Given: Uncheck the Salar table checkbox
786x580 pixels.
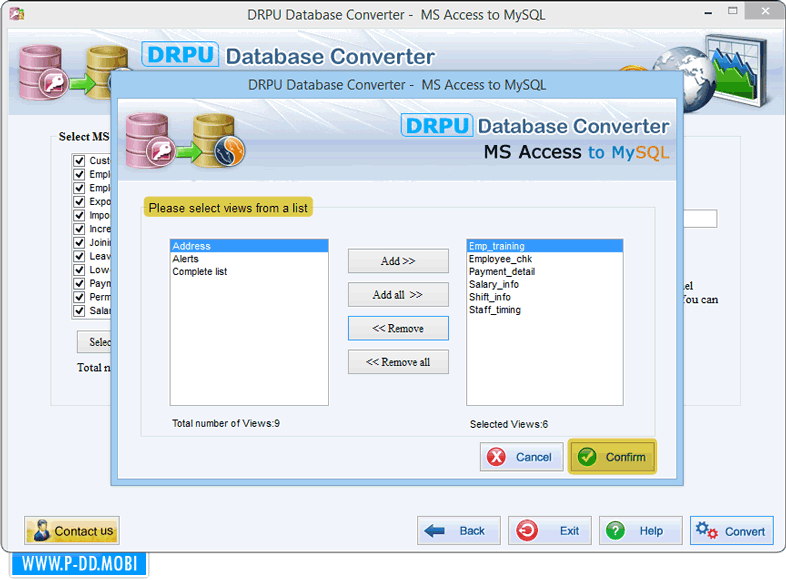Looking at the screenshot, I should tap(79, 310).
